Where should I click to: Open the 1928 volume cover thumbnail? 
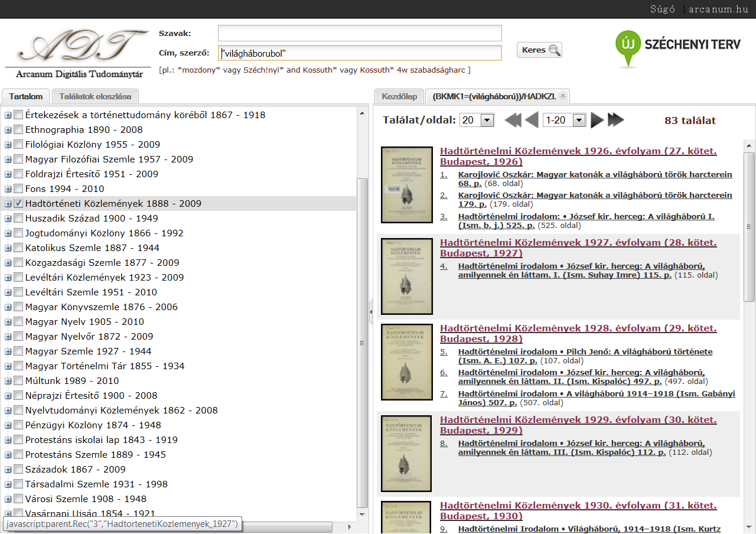click(407, 362)
